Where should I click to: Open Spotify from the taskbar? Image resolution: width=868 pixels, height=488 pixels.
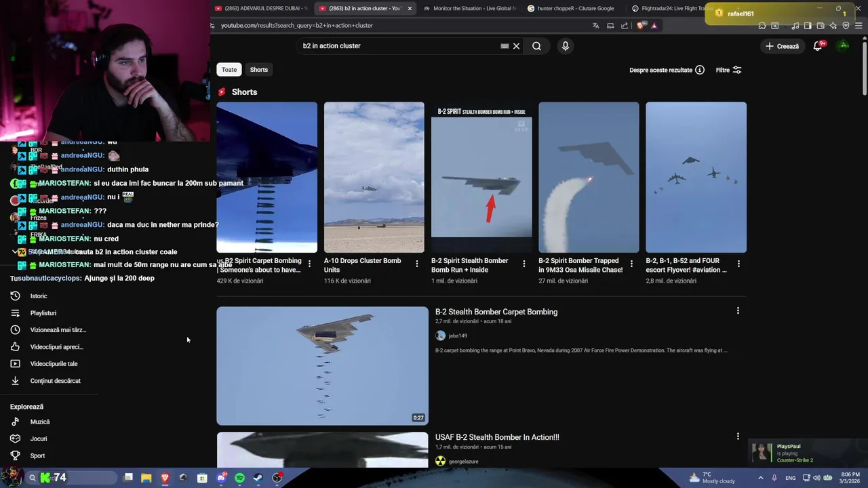(x=239, y=478)
